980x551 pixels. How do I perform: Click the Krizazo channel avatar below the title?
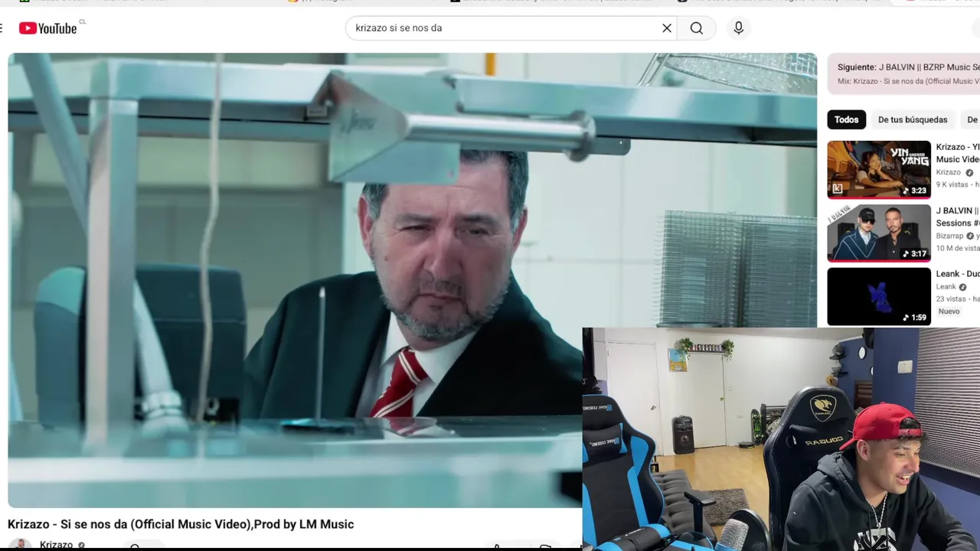click(x=21, y=545)
